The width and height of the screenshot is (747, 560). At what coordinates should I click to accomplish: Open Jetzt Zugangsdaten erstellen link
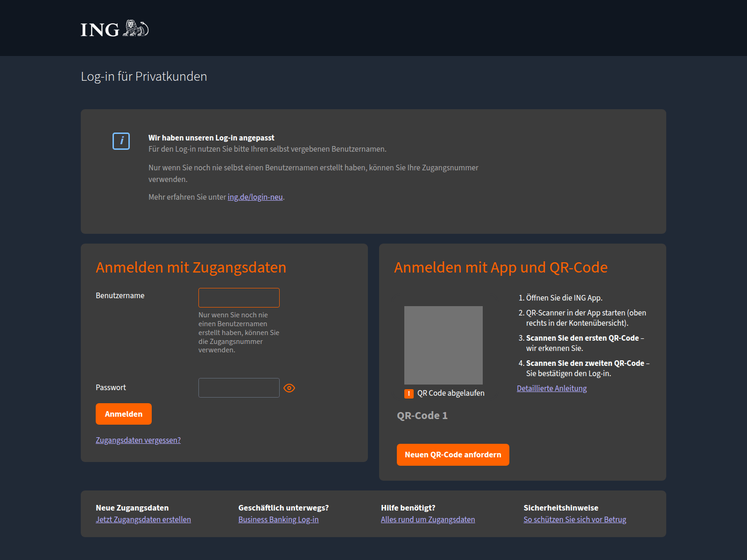tap(143, 519)
